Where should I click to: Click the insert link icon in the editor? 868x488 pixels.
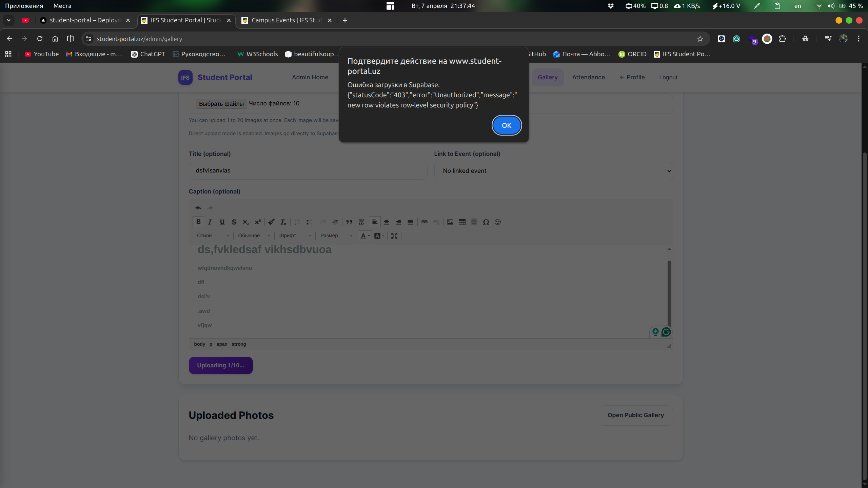click(x=424, y=222)
